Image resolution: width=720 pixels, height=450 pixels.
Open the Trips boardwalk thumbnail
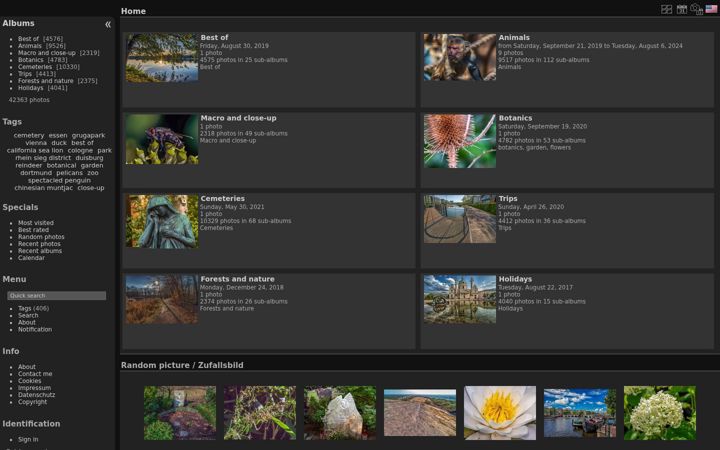[x=460, y=219]
